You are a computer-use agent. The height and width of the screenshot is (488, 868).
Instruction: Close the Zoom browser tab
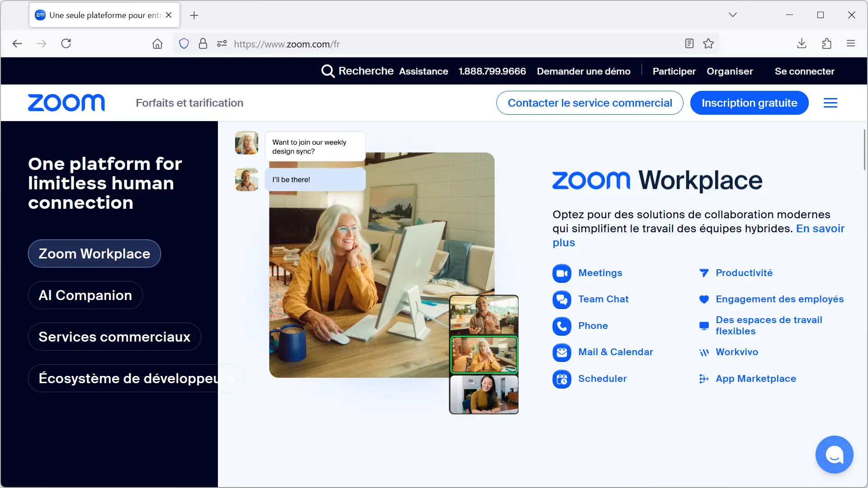(169, 15)
